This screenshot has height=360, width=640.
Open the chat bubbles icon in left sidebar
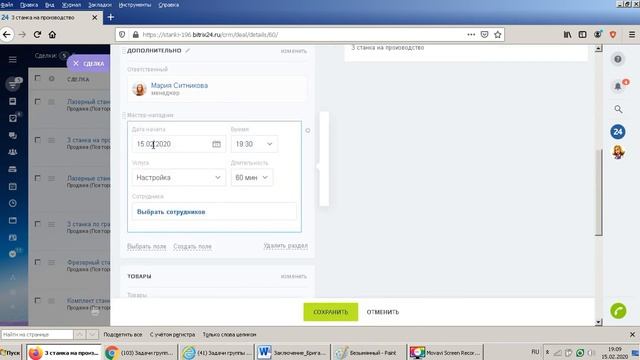(x=13, y=135)
